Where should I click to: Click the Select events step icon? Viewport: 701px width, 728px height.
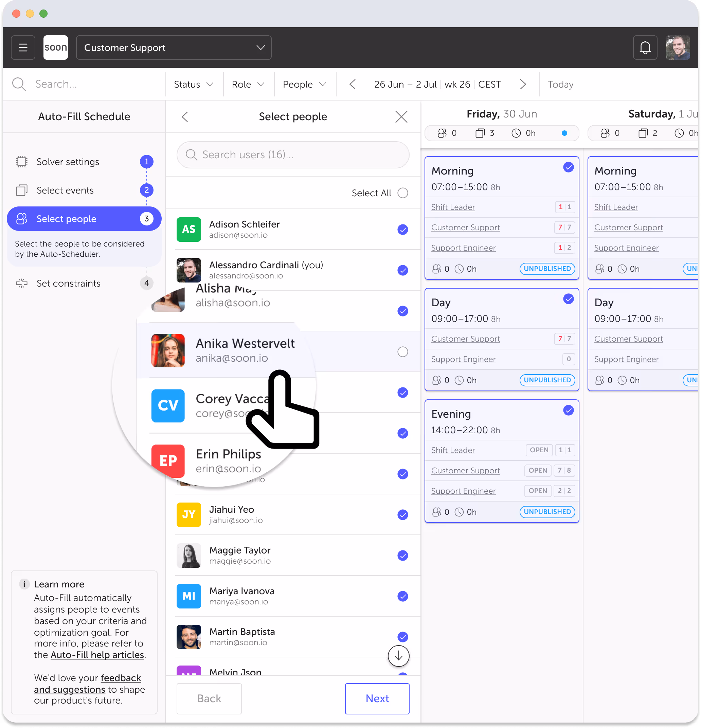pyautogui.click(x=21, y=190)
